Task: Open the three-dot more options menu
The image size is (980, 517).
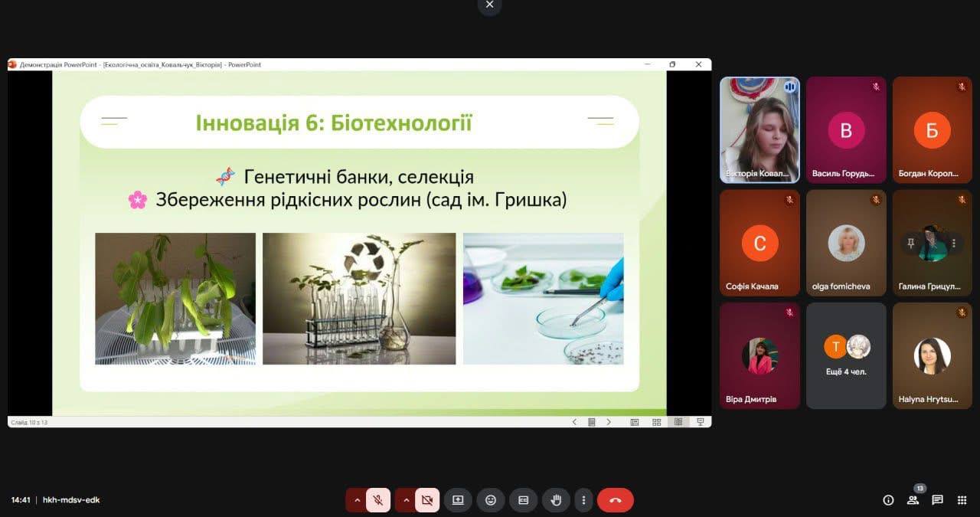Action: [583, 500]
